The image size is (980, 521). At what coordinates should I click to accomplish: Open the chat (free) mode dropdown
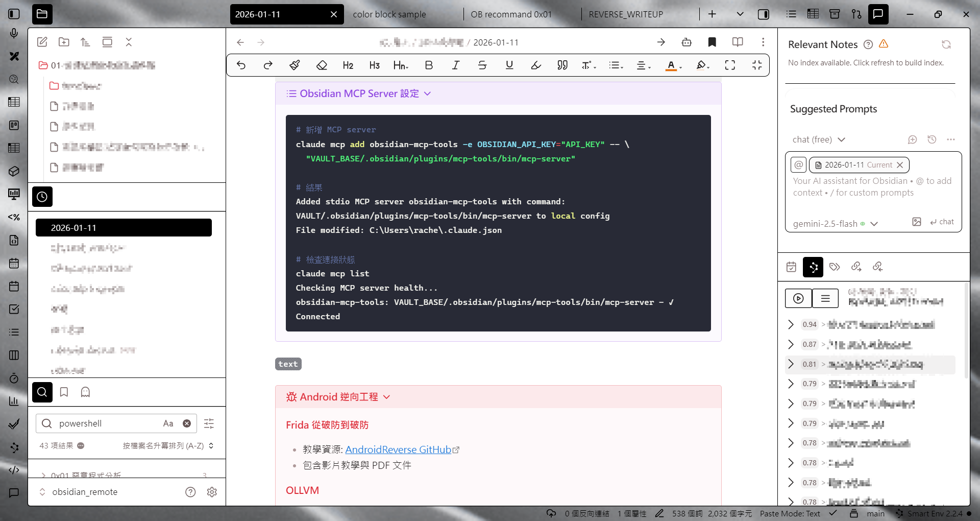coord(819,139)
